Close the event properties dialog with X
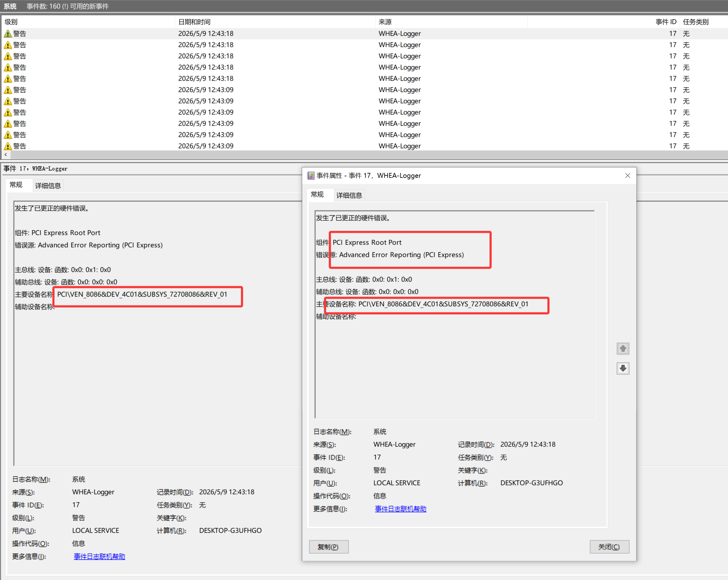728x580 pixels. pyautogui.click(x=627, y=176)
